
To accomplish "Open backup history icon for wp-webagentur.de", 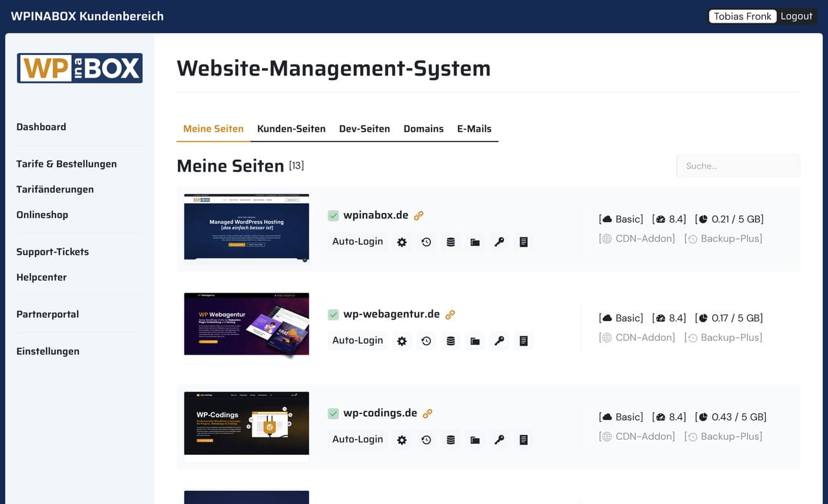I will [x=426, y=340].
